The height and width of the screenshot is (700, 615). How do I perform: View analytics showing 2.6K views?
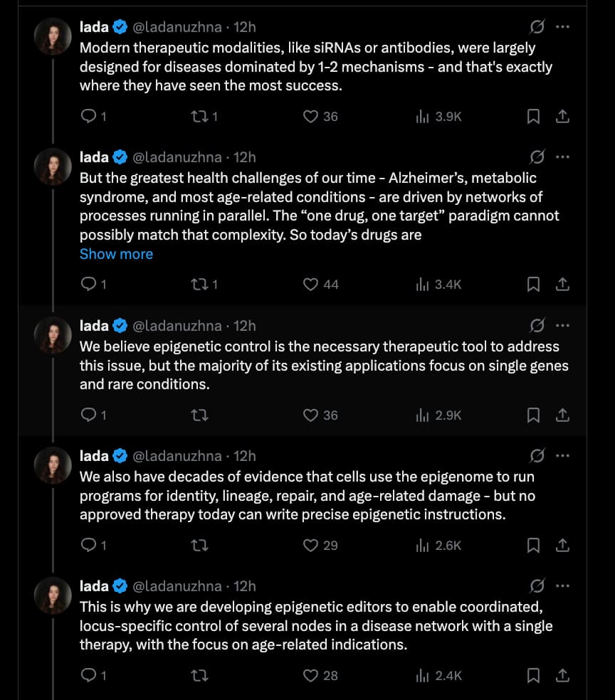click(x=438, y=546)
